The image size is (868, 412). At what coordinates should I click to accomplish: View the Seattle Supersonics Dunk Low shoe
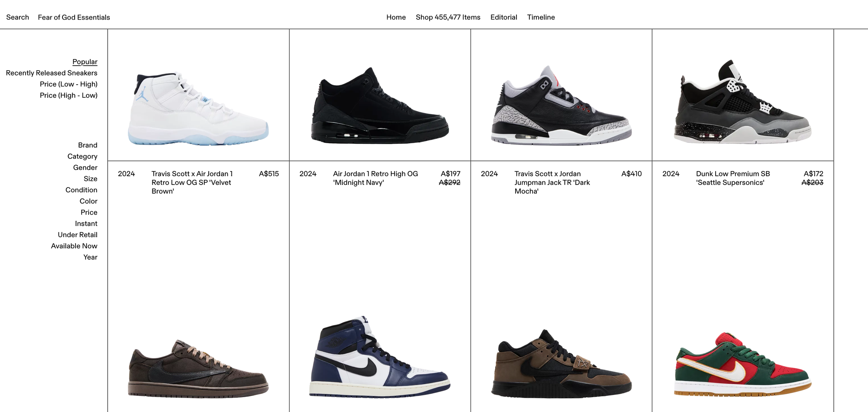[743, 364]
